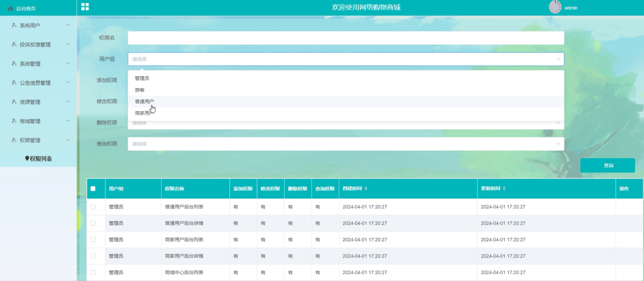Image resolution: width=644 pixels, height=281 pixels.
Task: Check the row 商家用户后台详情 checkbox
Action: point(93,256)
